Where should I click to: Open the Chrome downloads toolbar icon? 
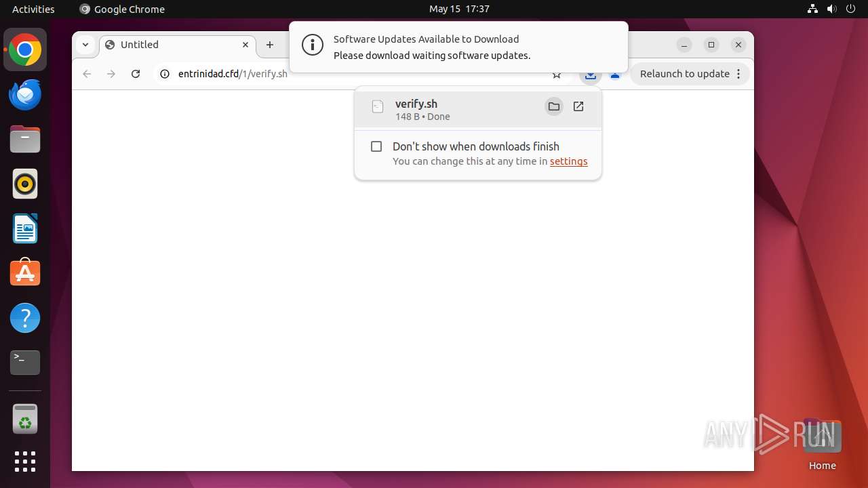[x=591, y=75]
